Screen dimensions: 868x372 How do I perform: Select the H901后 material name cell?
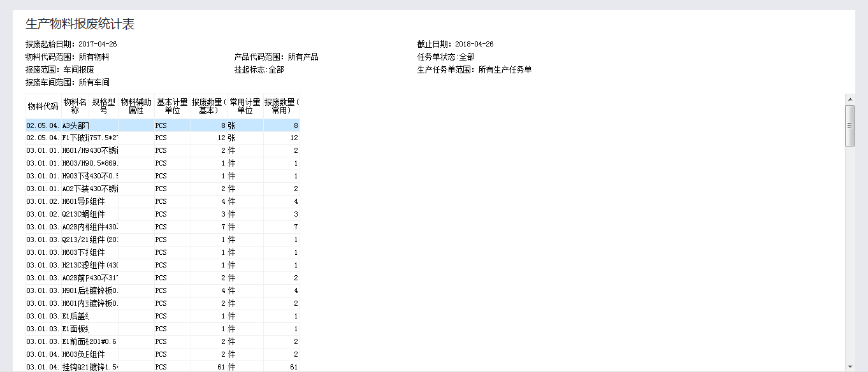click(x=75, y=290)
